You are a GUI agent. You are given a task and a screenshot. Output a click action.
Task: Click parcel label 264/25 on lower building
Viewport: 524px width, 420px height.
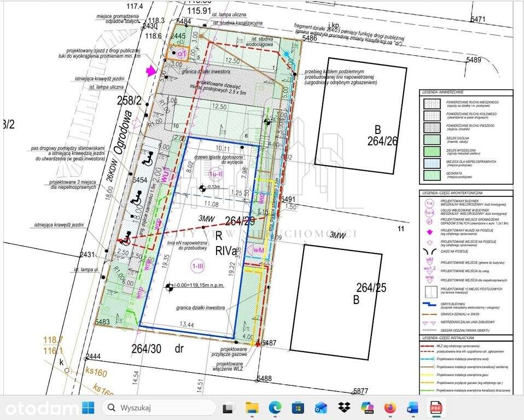[x=371, y=287]
